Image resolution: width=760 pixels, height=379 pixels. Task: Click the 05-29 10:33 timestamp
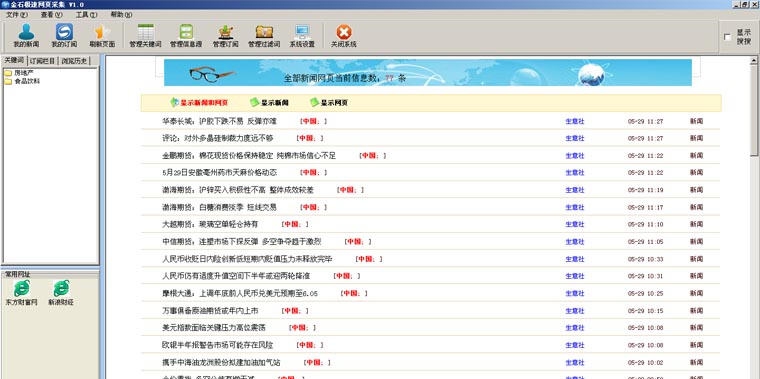(x=646, y=259)
